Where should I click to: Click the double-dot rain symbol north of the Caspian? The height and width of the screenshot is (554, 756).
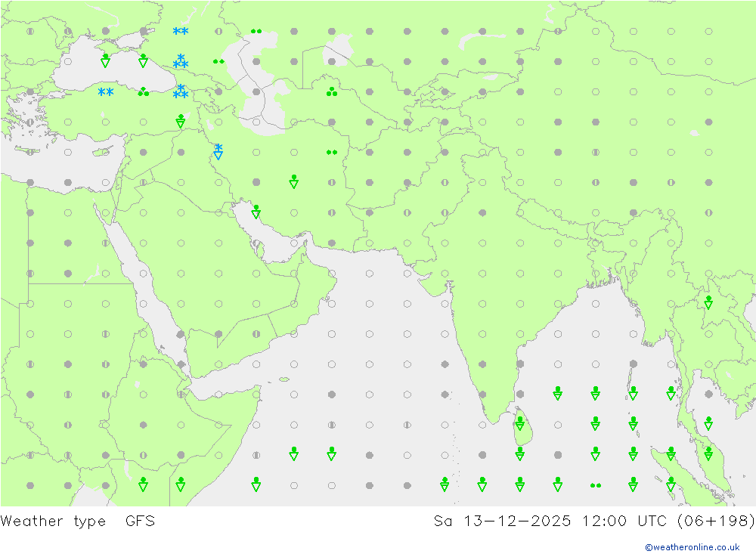(256, 31)
